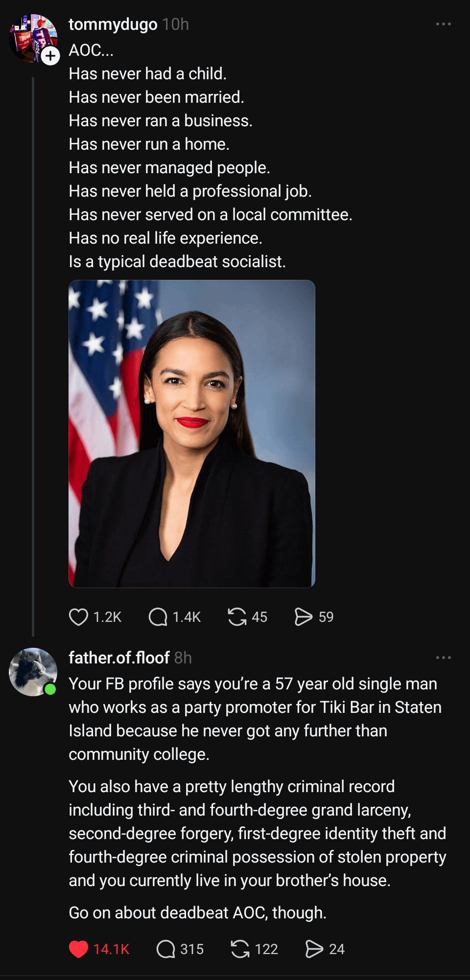Open more options menu for tommydugo's post

(443, 24)
